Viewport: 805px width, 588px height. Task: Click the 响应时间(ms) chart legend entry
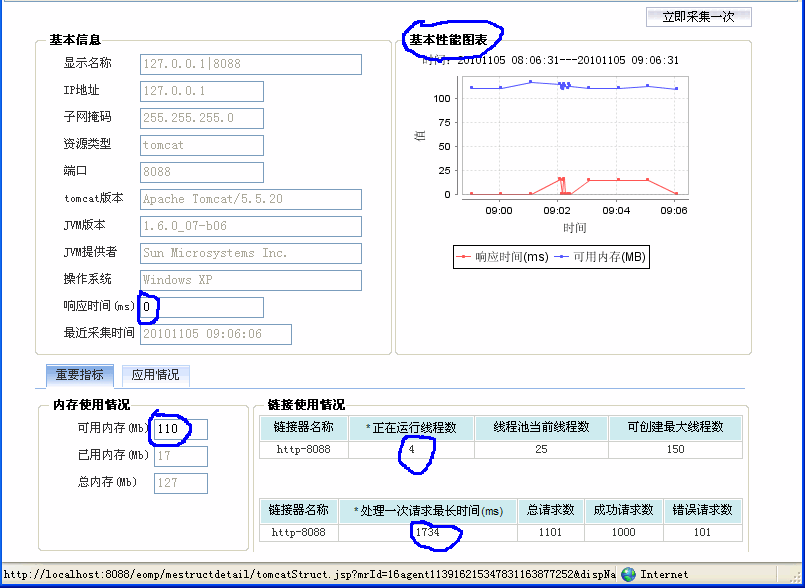505,257
